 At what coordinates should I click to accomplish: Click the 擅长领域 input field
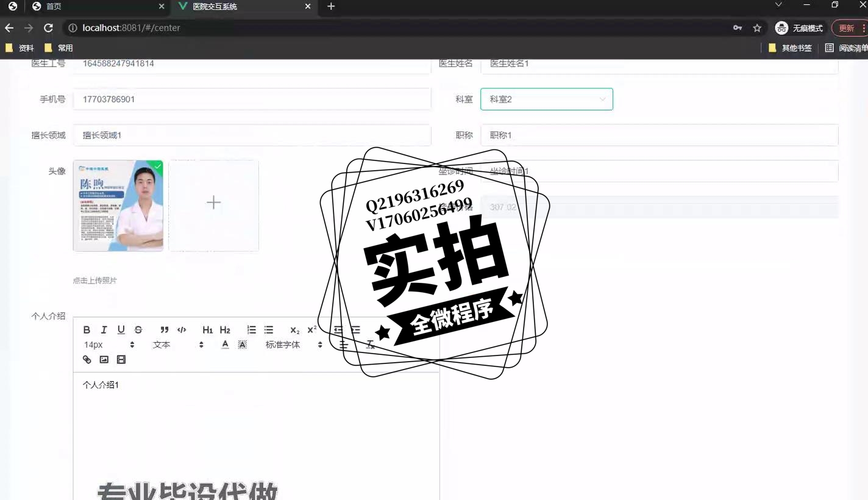252,135
